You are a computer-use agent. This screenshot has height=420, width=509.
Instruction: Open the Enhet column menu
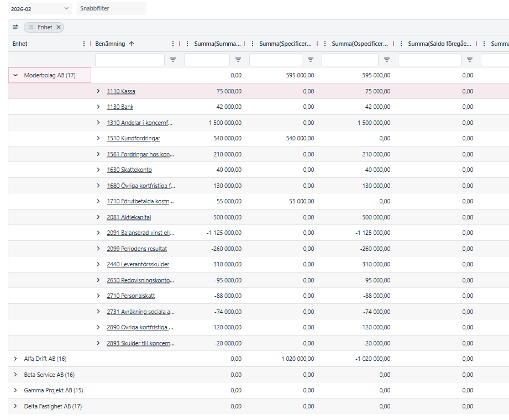84,44
